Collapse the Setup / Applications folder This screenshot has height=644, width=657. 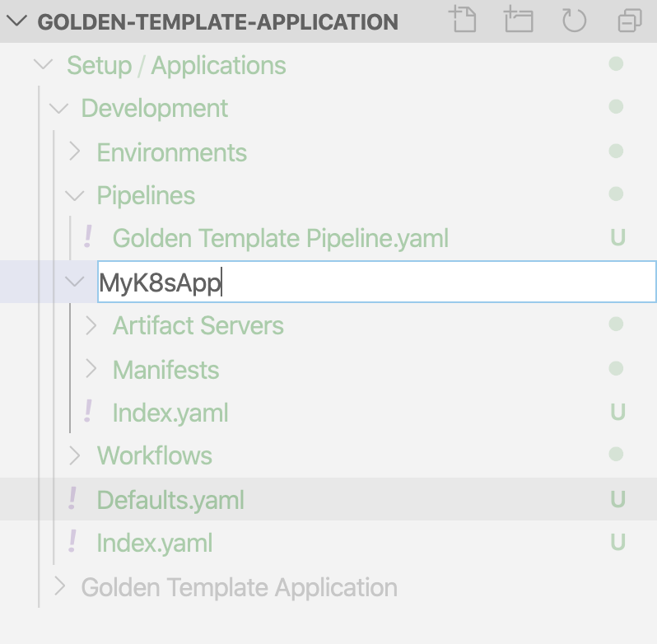[x=43, y=64]
